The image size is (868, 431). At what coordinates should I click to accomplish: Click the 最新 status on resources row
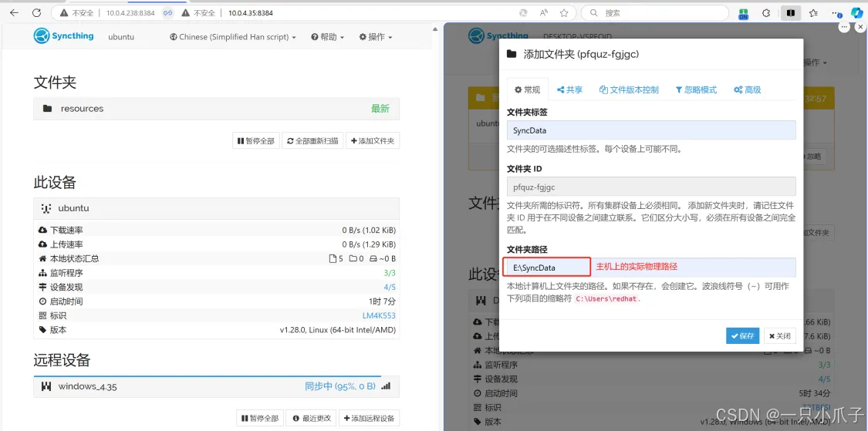pos(380,109)
